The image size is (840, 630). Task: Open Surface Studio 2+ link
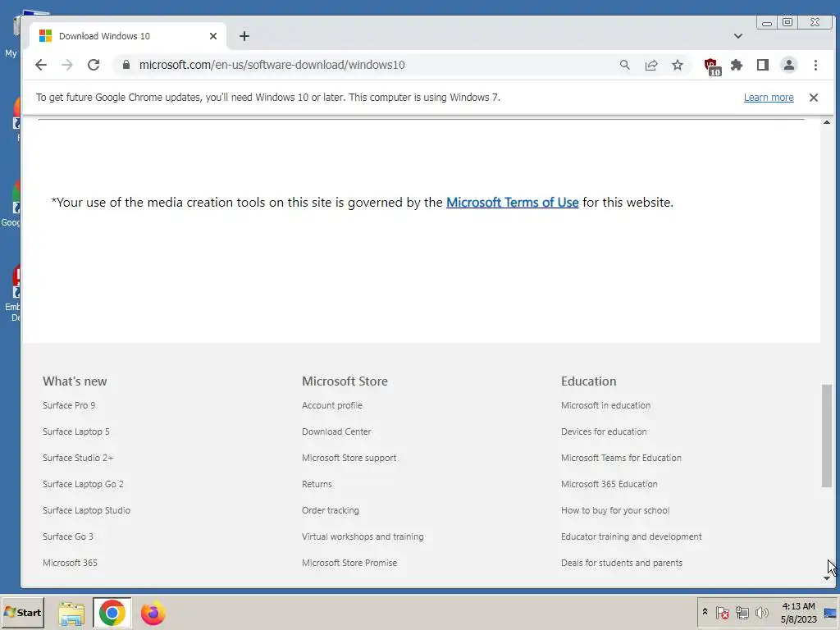78,458
